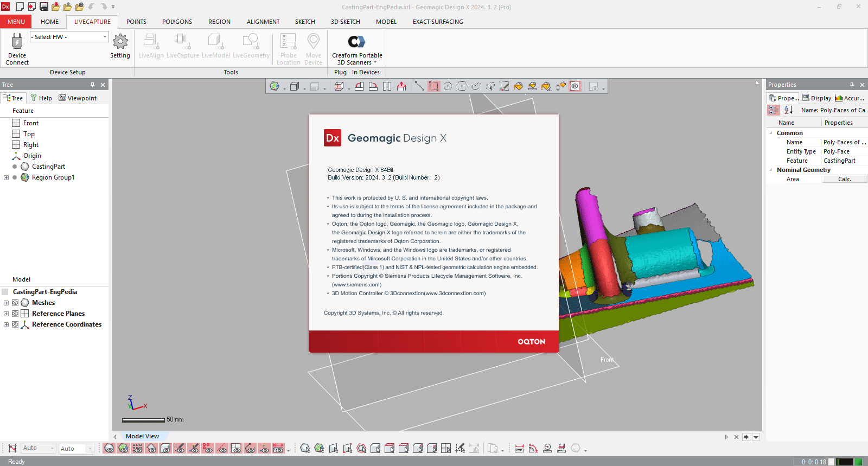Open the Setting gear in Device Setup
868x466 pixels.
[x=120, y=42]
